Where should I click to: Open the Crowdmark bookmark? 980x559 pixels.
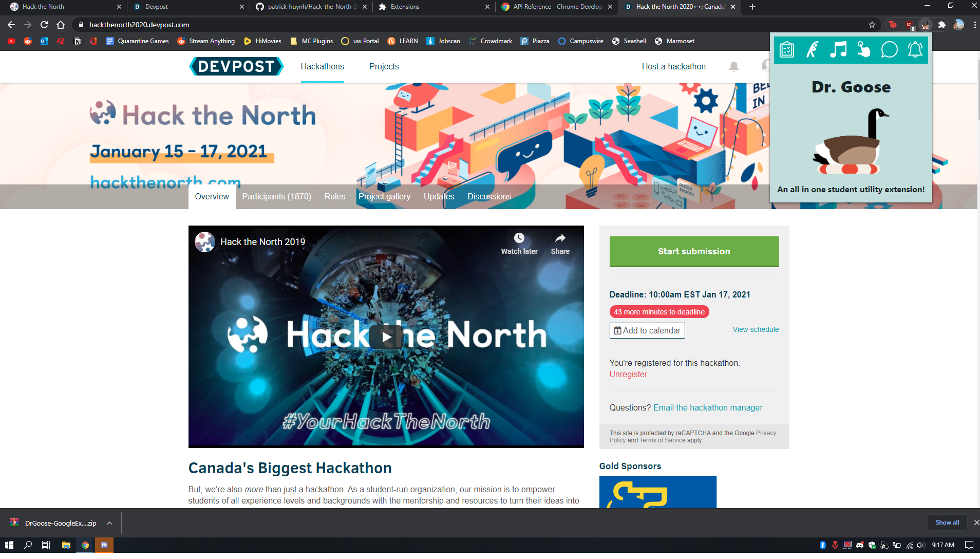coord(490,41)
